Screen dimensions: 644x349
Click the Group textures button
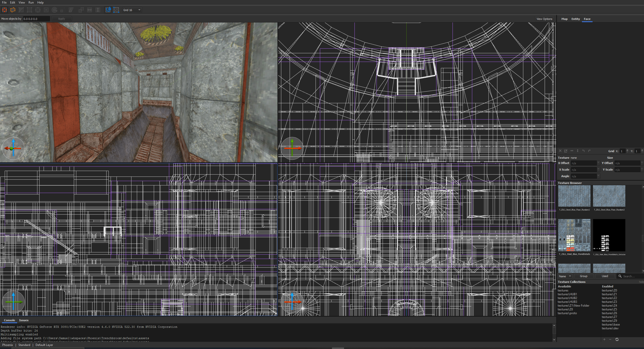583,276
